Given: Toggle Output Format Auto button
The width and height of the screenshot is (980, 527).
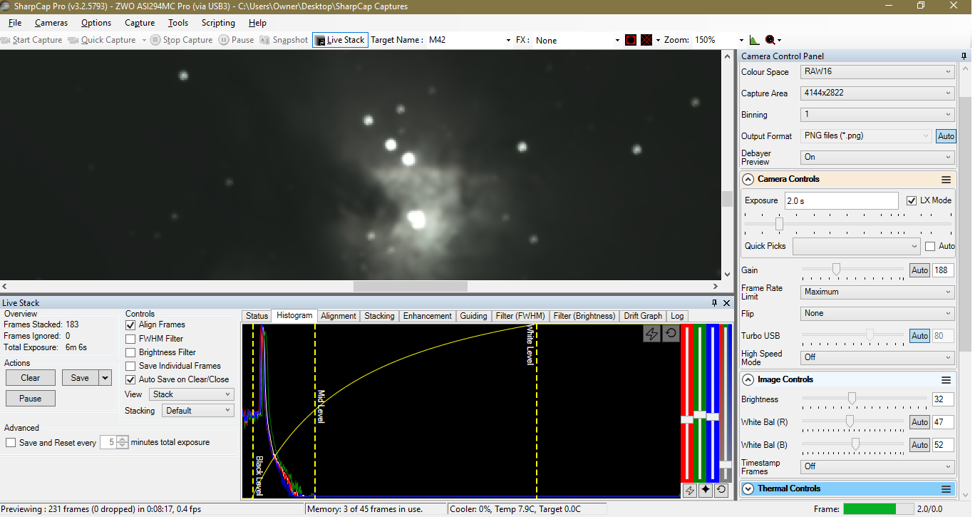Looking at the screenshot, I should pos(946,136).
